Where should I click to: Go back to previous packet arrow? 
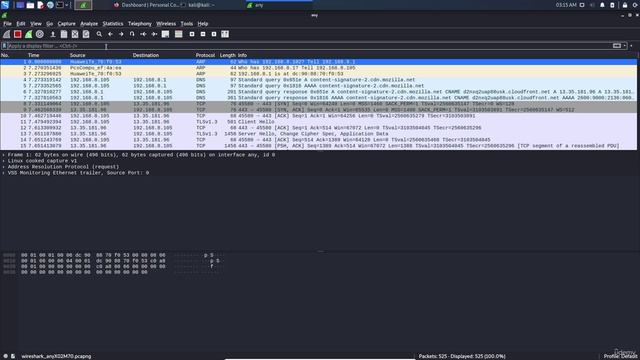[110, 34]
